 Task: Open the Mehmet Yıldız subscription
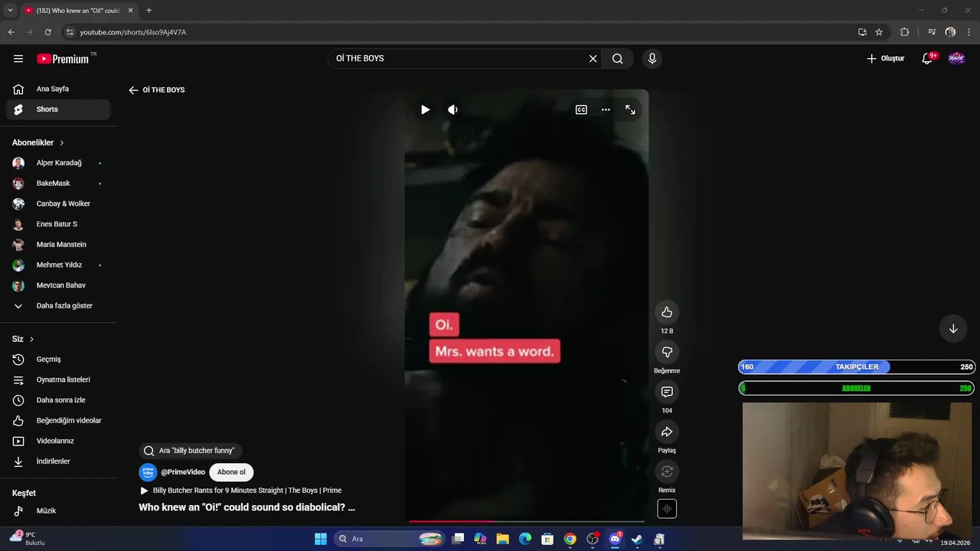58,265
